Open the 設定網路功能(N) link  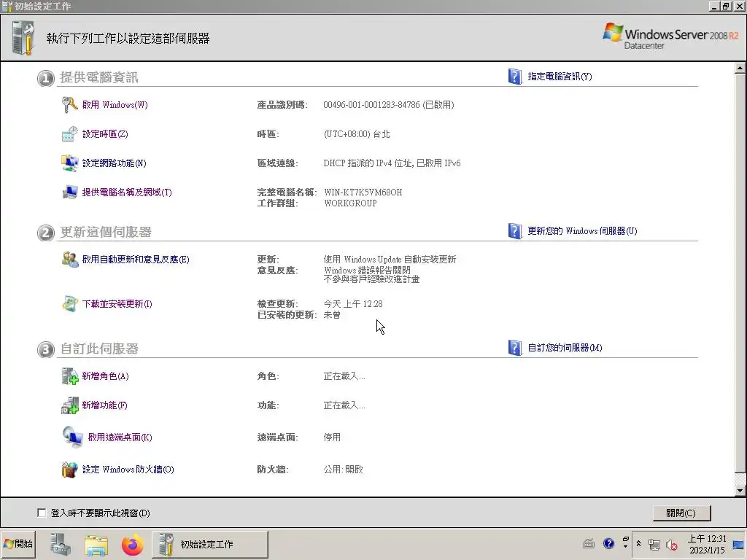(115, 163)
